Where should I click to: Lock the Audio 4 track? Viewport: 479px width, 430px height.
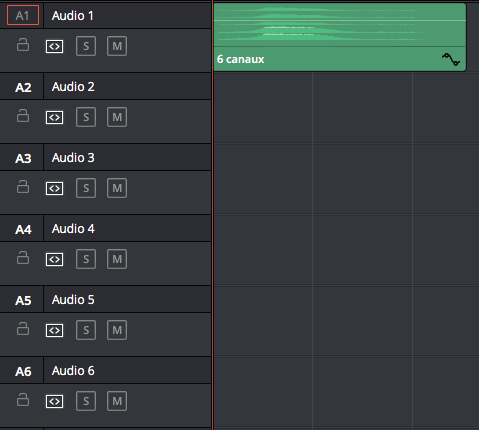pos(23,258)
